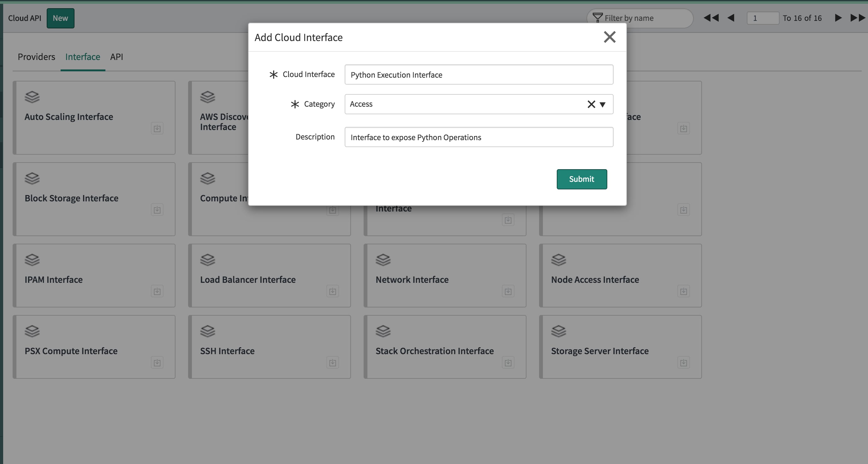
Task: Go to next page arrow
Action: point(838,18)
